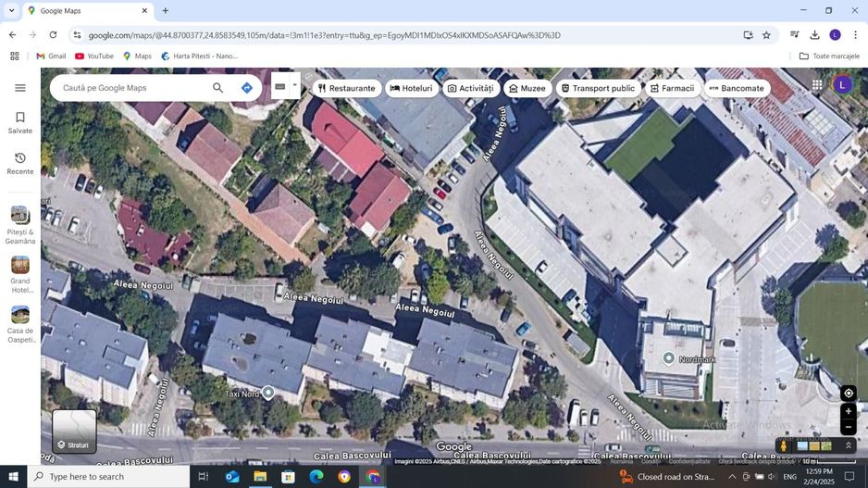The image size is (868, 488).
Task: Click the Chrome address bar URL
Action: (x=325, y=35)
